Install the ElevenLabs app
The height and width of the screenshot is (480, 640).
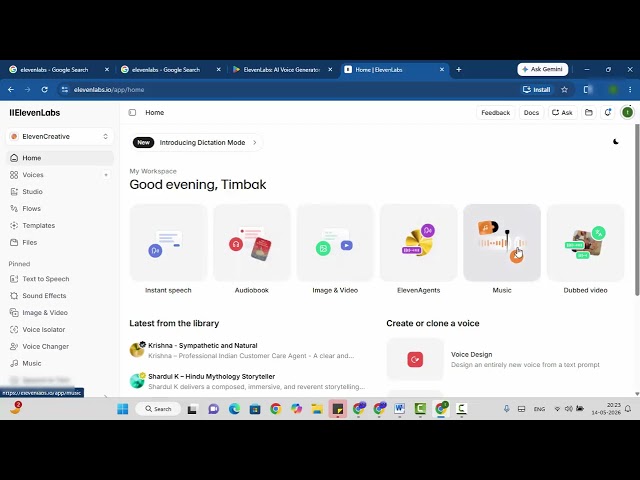pos(537,90)
